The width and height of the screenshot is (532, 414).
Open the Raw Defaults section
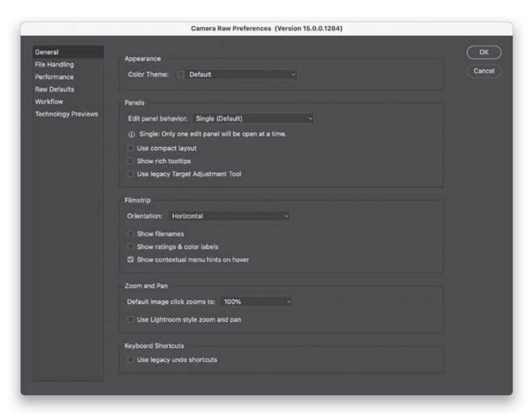point(54,89)
